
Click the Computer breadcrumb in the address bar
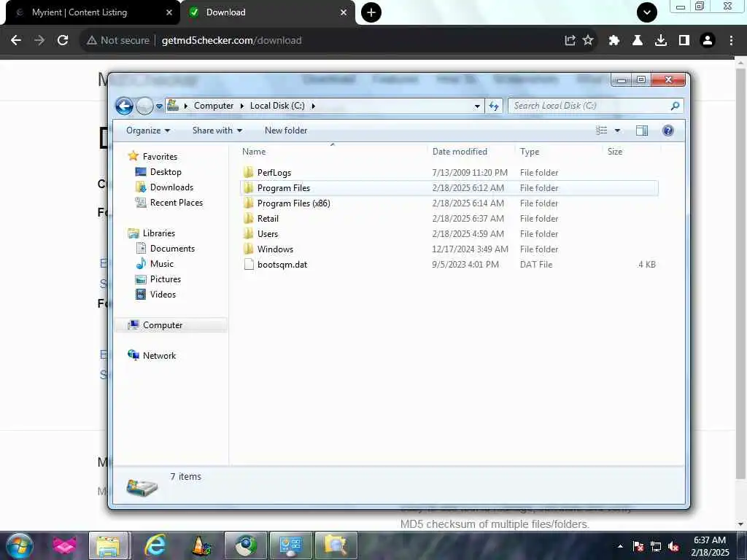214,106
